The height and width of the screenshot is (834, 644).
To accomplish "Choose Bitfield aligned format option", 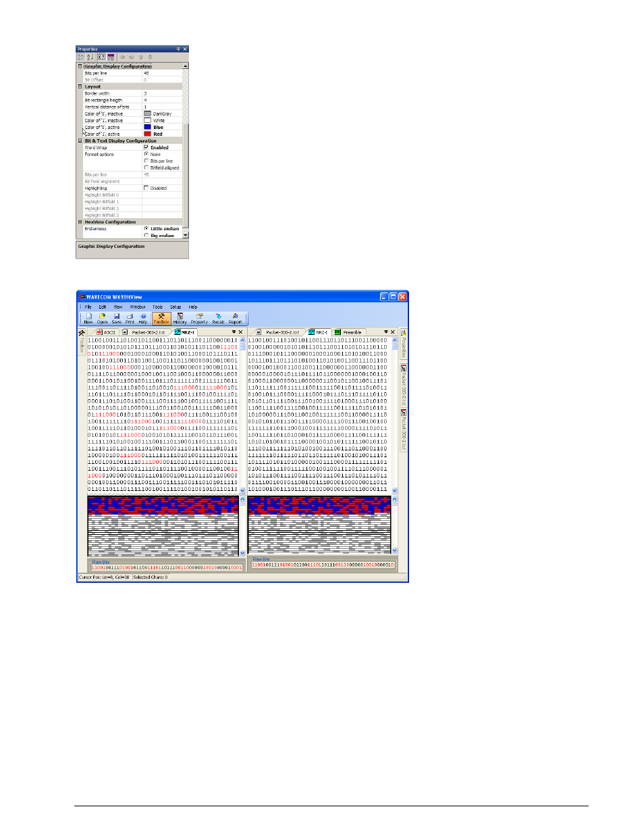I will tap(146, 167).
